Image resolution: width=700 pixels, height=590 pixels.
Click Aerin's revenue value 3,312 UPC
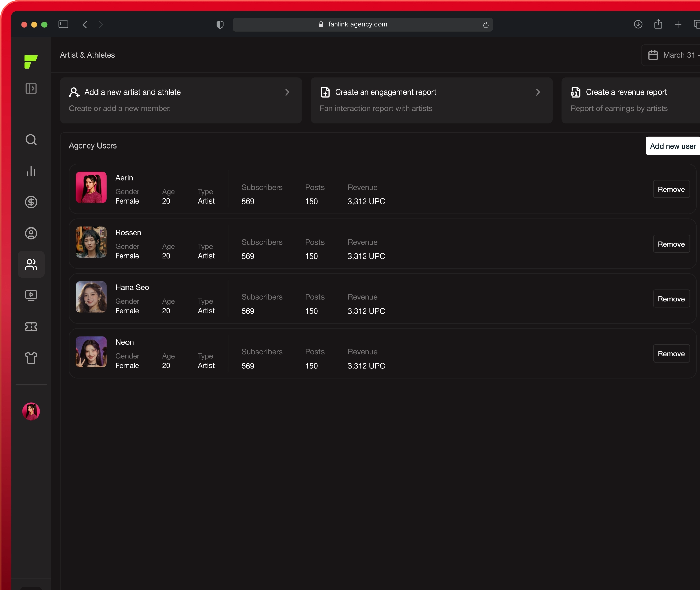point(366,201)
